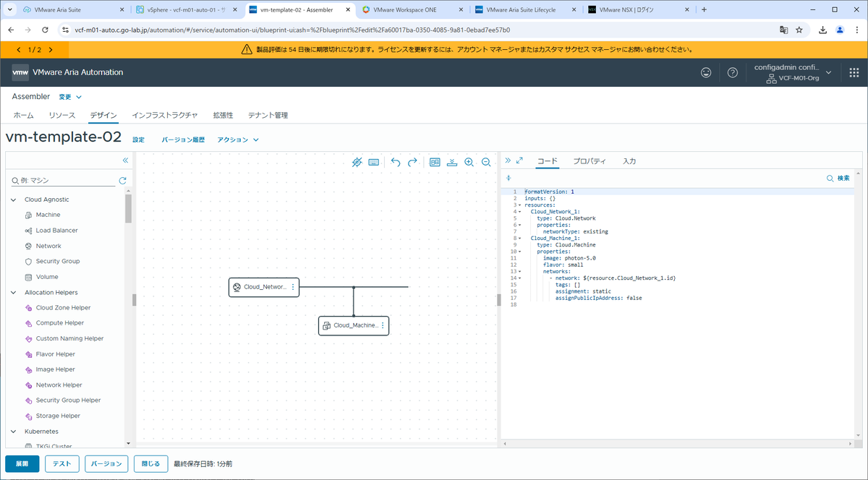This screenshot has width=868, height=480.
Task: Open browser tab list dropdown arrow
Action: [x=9, y=10]
